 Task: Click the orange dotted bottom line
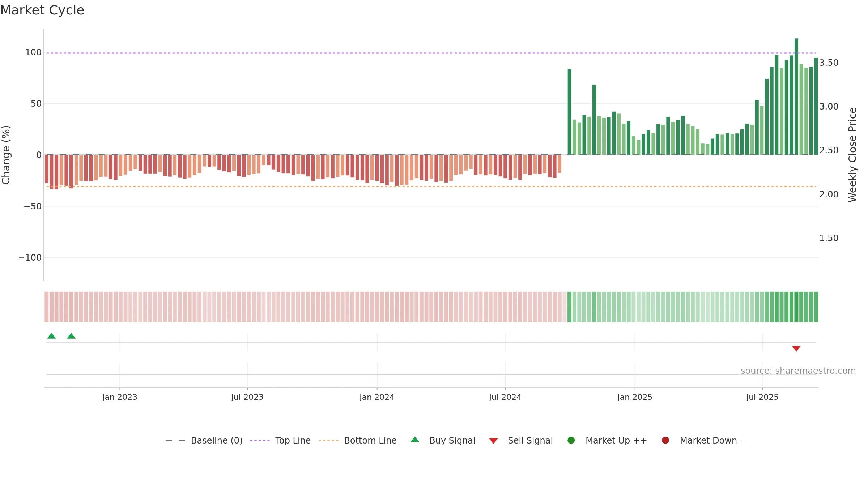coord(430,187)
